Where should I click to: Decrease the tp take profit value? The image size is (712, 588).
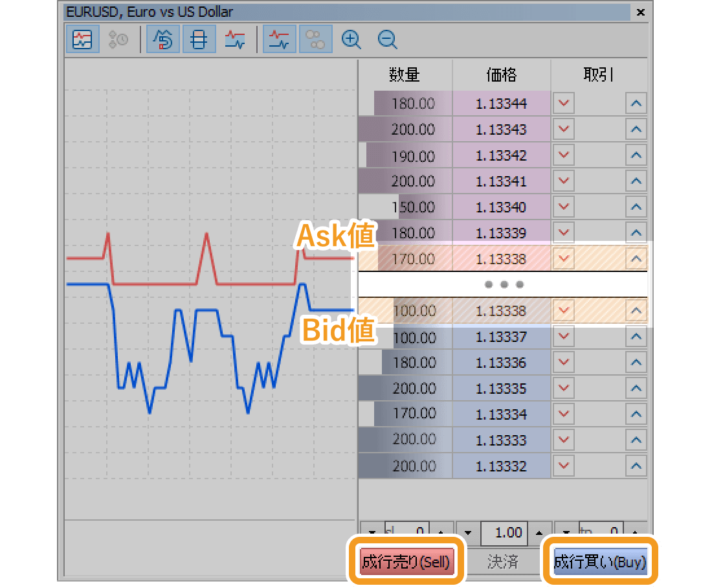pyautogui.click(x=566, y=532)
